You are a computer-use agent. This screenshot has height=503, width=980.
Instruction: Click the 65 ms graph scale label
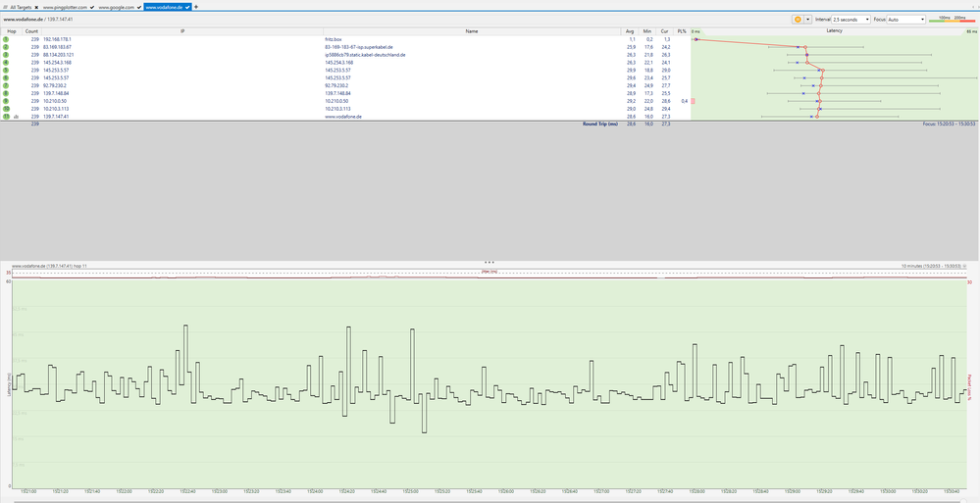(971, 31)
